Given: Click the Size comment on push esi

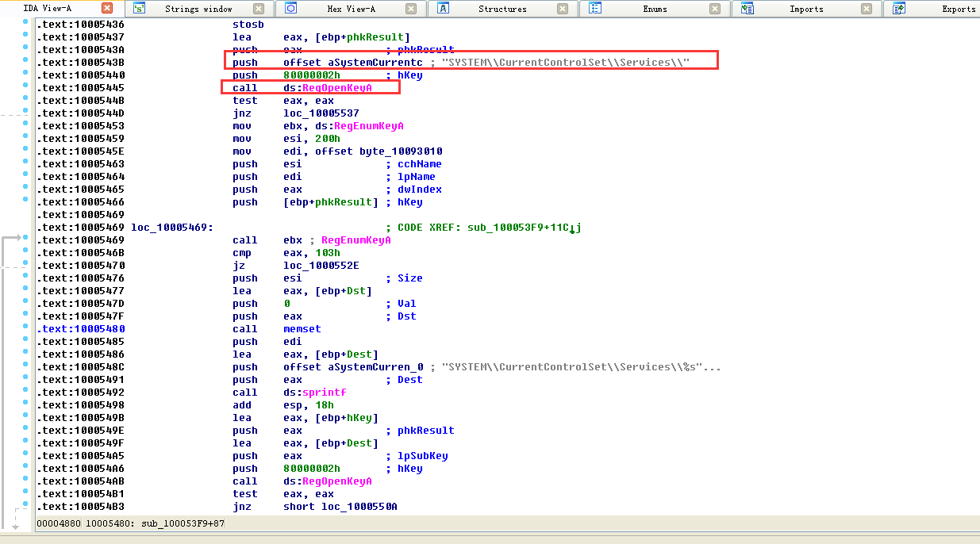Looking at the screenshot, I should tap(410, 278).
